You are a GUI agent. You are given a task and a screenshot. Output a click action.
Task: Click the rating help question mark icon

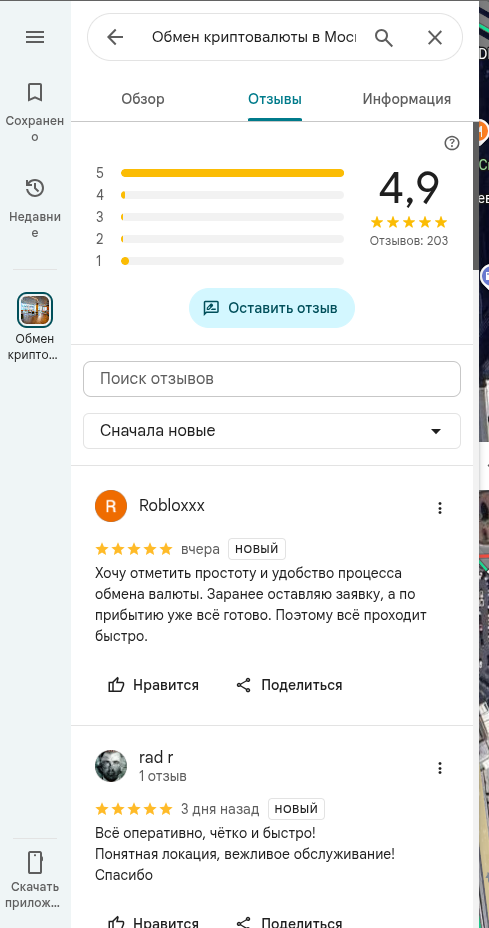[x=452, y=143]
